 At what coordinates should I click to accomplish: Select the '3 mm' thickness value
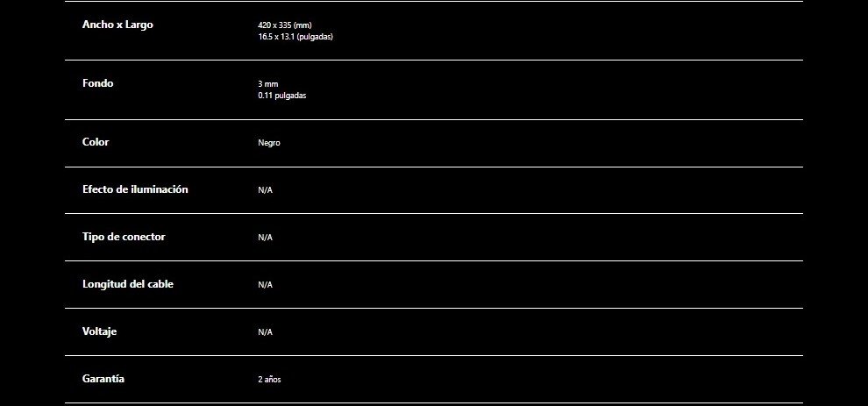click(x=267, y=84)
